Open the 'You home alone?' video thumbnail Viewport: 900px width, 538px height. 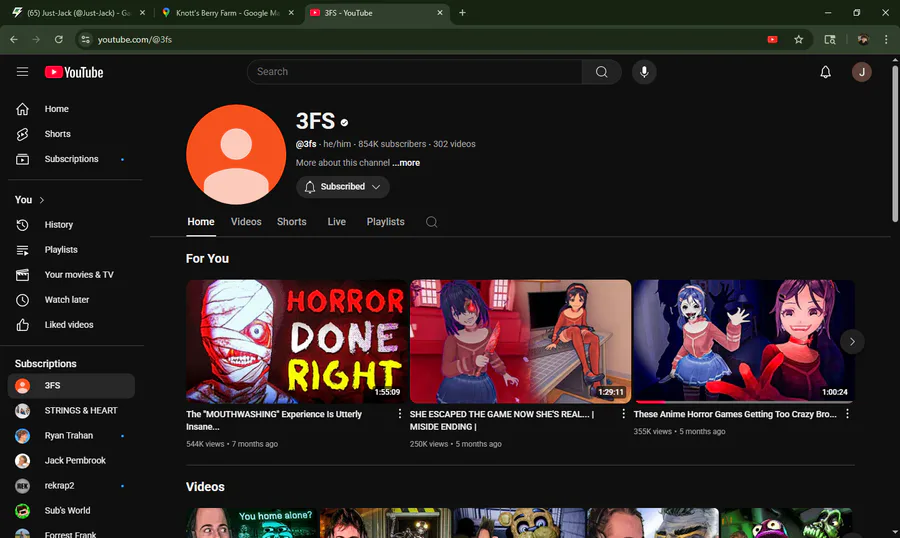[x=251, y=522]
